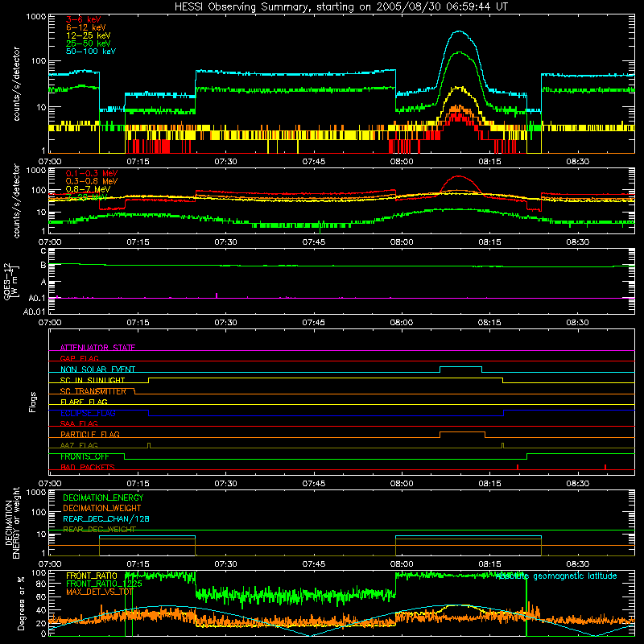Click the 0.1-0.3 MeV legend label
Viewport: 644px width, 644px height.
(x=92, y=173)
